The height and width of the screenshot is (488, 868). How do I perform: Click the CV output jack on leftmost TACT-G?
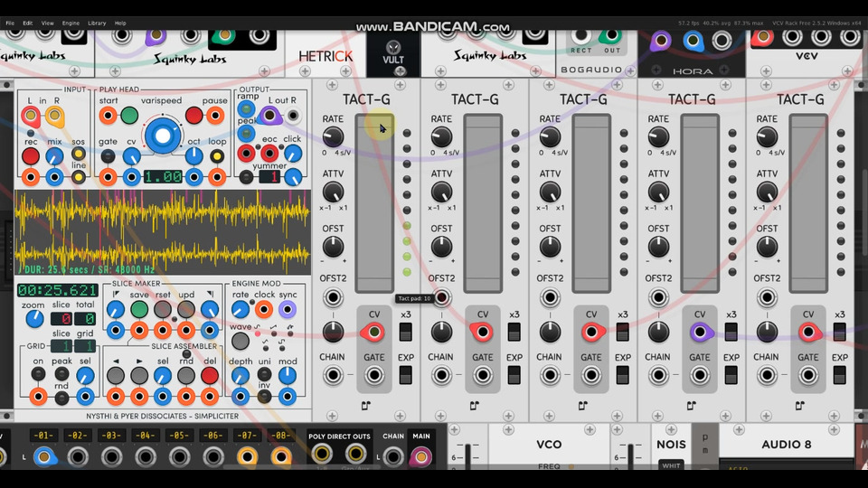coord(373,332)
